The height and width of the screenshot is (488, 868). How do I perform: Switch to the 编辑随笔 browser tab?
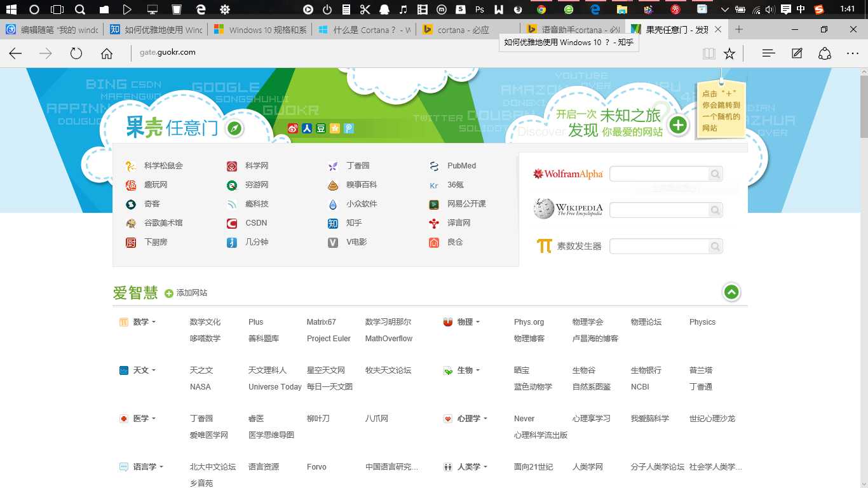point(52,30)
